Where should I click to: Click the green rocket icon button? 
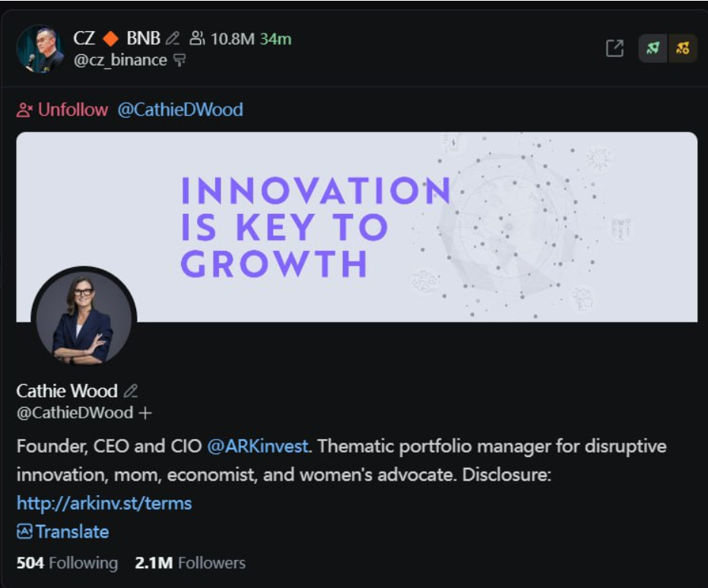(652, 48)
